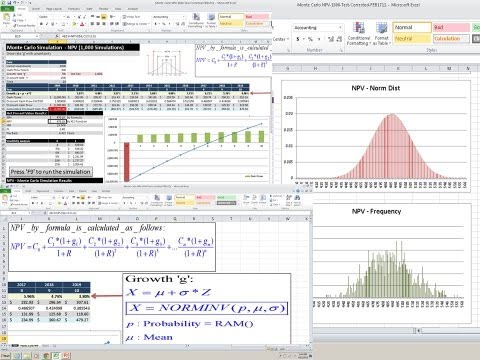The image size is (480, 360).
Task: Click Format as Table in top-left window
Action: [x=211, y=21]
